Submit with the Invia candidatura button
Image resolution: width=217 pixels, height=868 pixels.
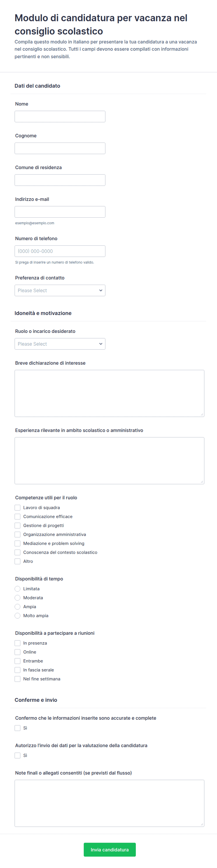pos(110,849)
